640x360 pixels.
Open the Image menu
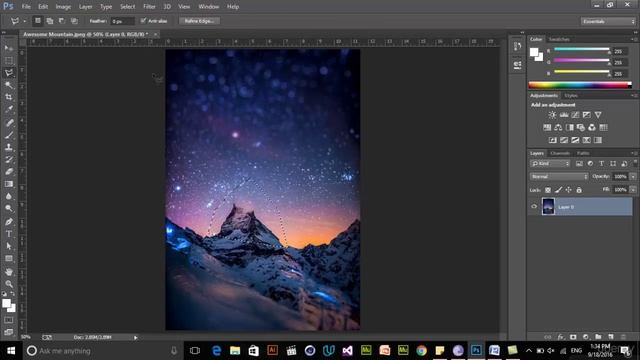pos(63,7)
